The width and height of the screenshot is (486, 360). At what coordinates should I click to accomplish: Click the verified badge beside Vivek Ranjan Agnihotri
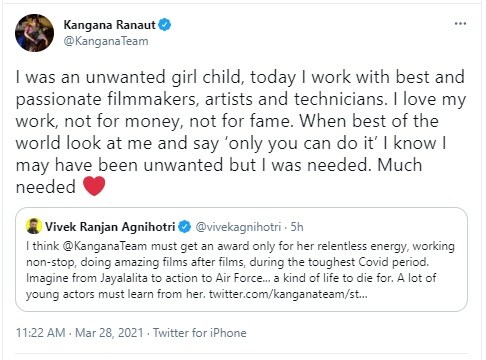pos(184,227)
